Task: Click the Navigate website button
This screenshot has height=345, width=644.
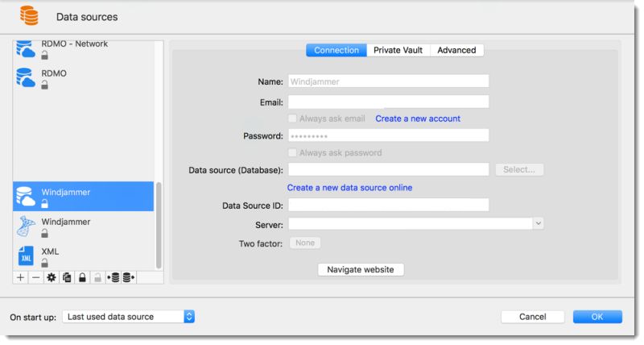Action: click(x=361, y=269)
